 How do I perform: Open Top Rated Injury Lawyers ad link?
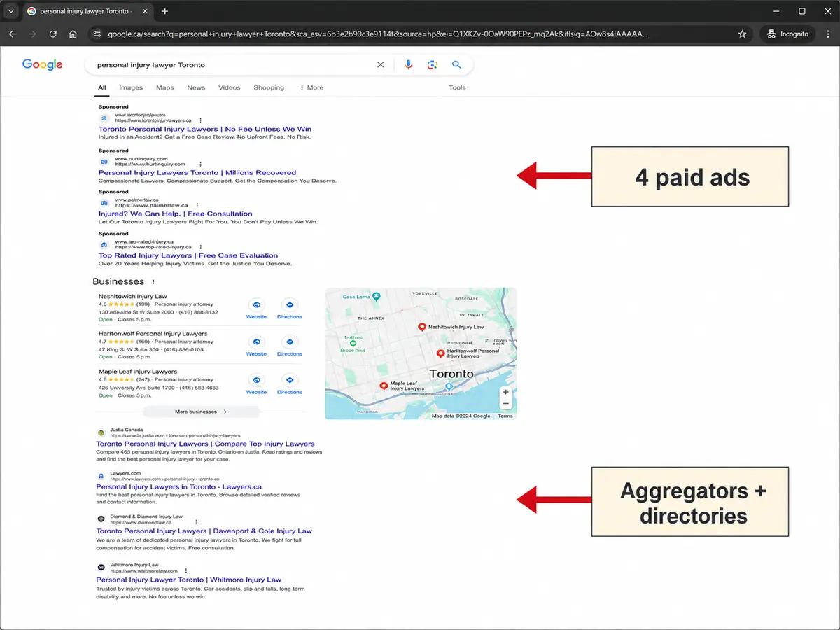pos(188,255)
